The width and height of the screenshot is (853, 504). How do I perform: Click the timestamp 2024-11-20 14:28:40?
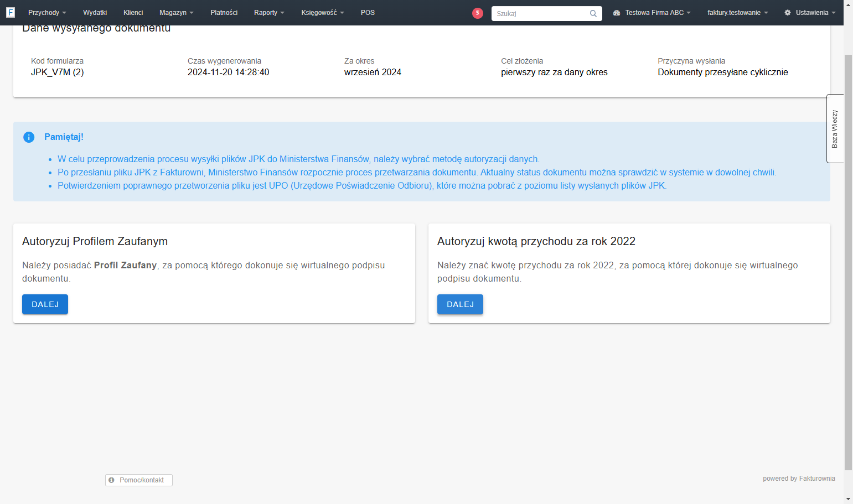pos(228,72)
